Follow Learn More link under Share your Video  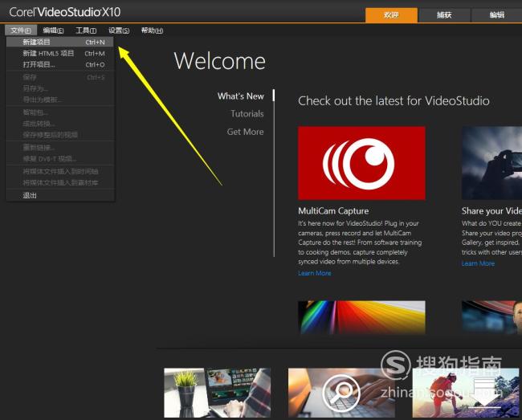point(478,263)
